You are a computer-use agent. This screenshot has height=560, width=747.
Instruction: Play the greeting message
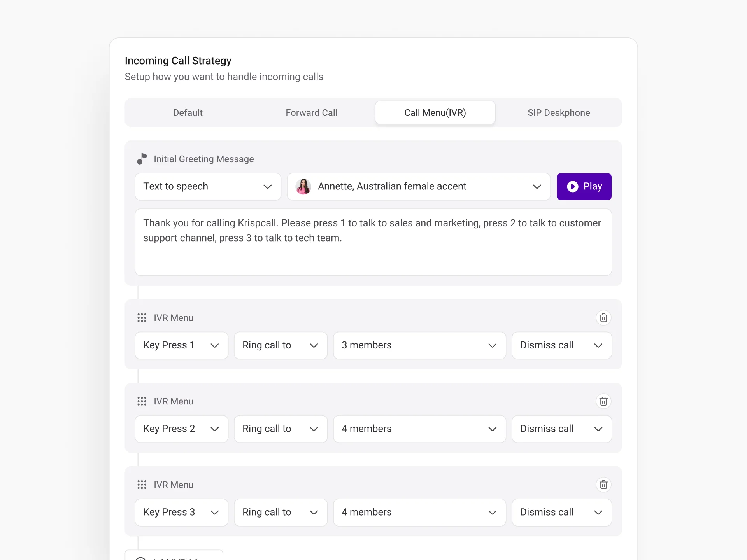tap(584, 187)
